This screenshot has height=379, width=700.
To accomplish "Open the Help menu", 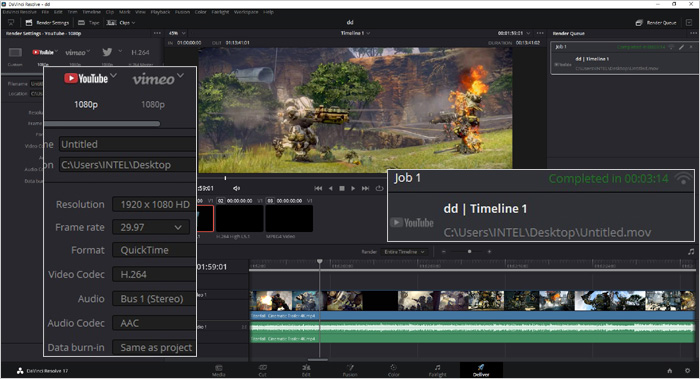I will tap(268, 12).
